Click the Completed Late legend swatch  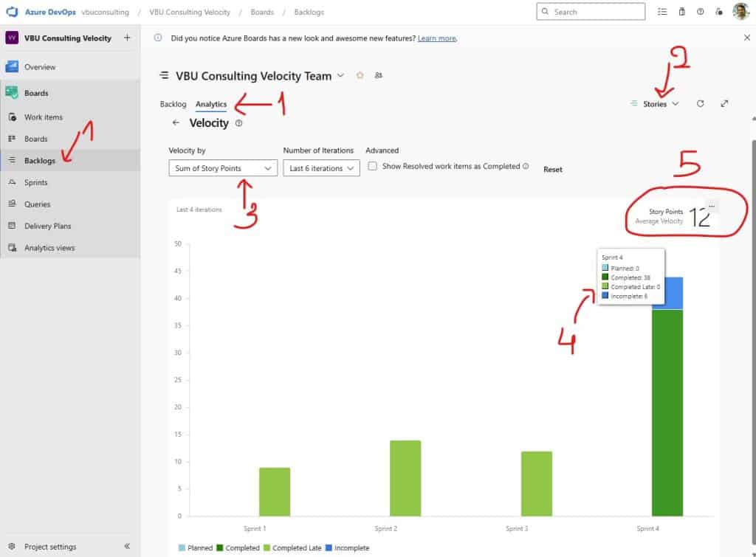pyautogui.click(x=267, y=548)
